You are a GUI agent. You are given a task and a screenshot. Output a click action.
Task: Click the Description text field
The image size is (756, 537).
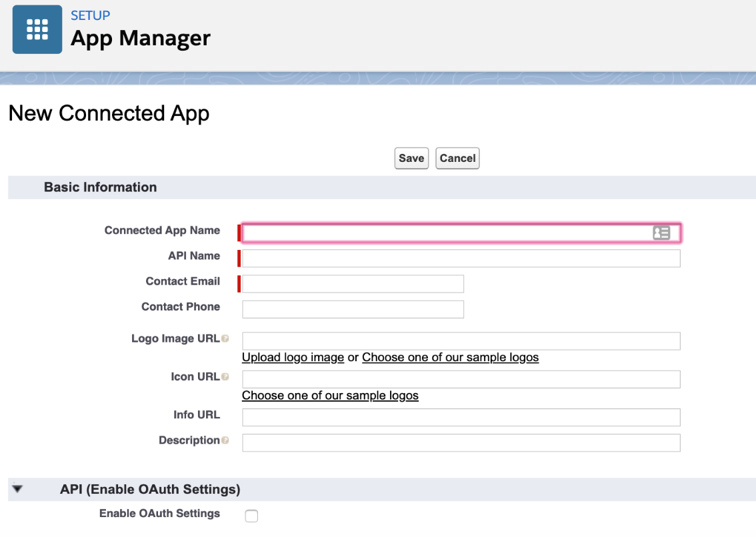460,442
